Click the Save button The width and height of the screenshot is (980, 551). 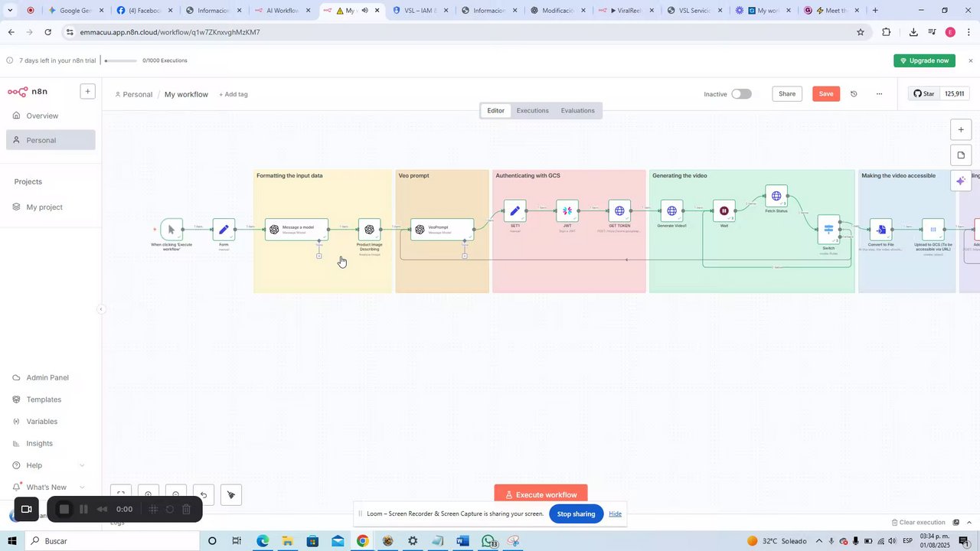point(826,94)
